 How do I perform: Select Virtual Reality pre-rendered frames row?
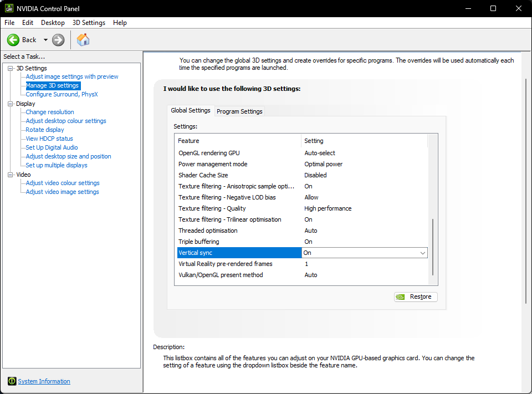[302, 264]
